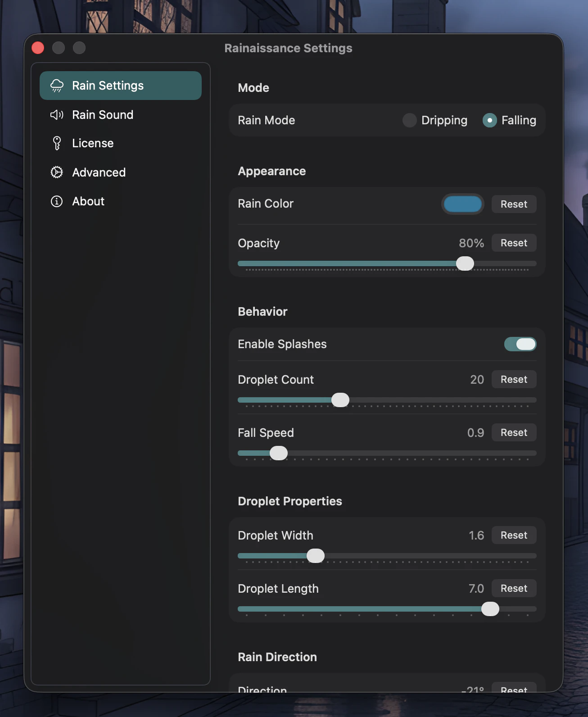
Task: Open the blue Rain Color swatch
Action: pos(462,204)
